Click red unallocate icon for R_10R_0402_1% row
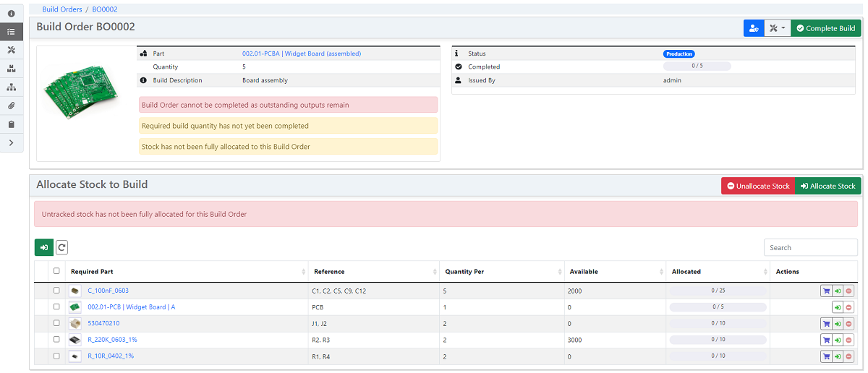The width and height of the screenshot is (868, 373). pos(848,356)
